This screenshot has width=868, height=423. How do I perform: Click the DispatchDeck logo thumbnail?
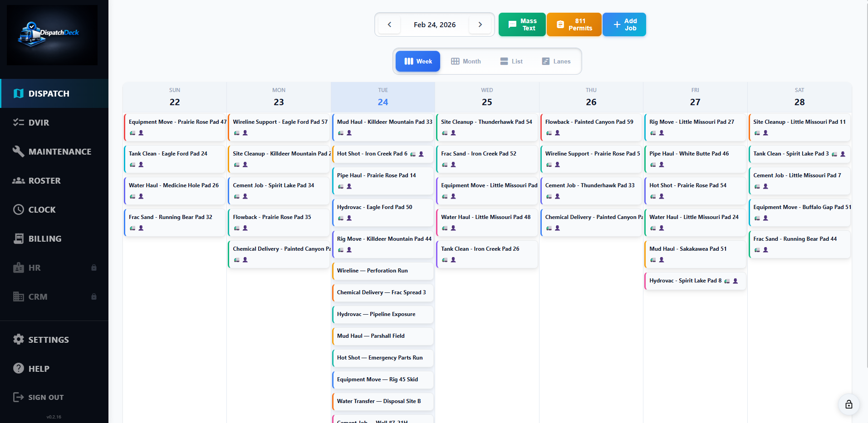click(x=52, y=35)
